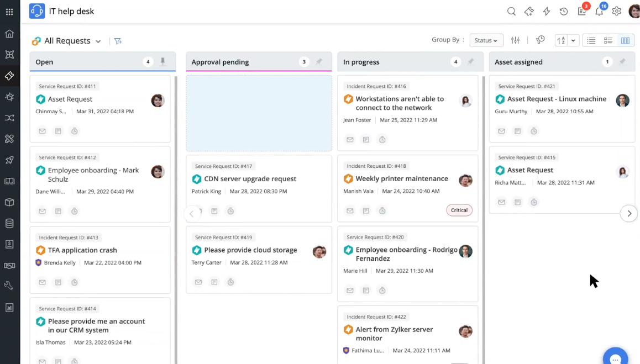Click the Critical tag on request #418
Viewport: 640px width, 364px height.
(x=459, y=210)
